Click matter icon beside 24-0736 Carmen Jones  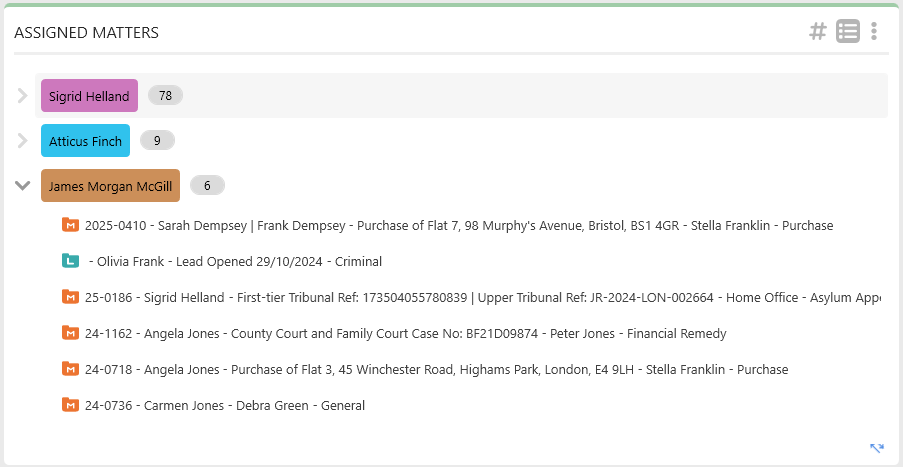70,405
